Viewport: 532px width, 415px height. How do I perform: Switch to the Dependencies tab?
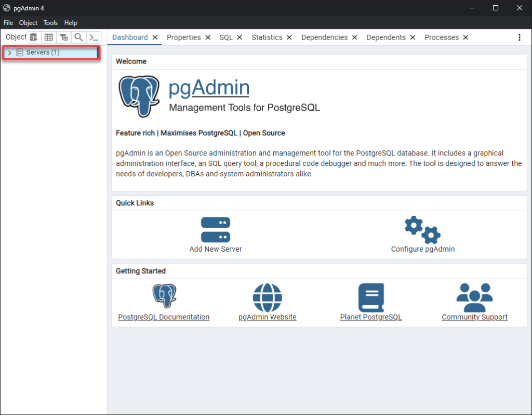325,37
